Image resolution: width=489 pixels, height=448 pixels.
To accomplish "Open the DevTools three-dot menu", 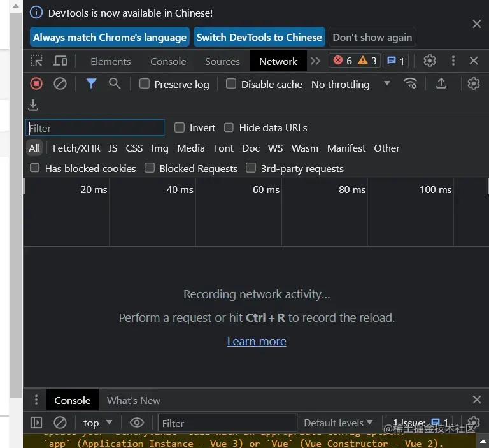I will click(x=453, y=61).
